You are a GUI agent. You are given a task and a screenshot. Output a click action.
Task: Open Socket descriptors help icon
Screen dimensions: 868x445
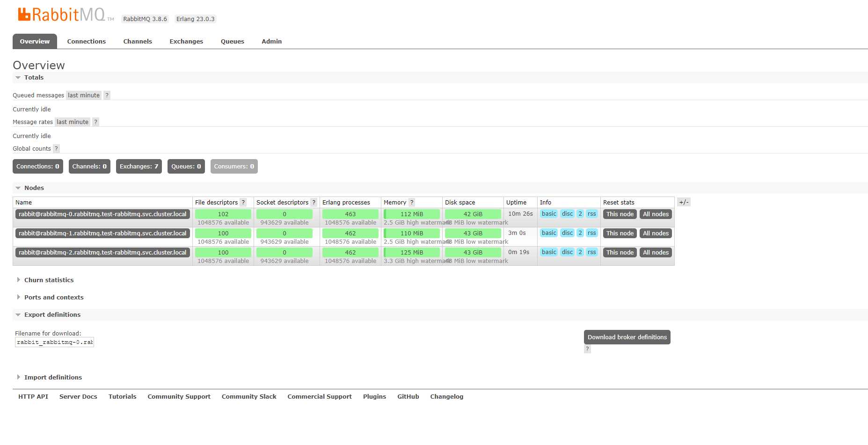click(314, 203)
